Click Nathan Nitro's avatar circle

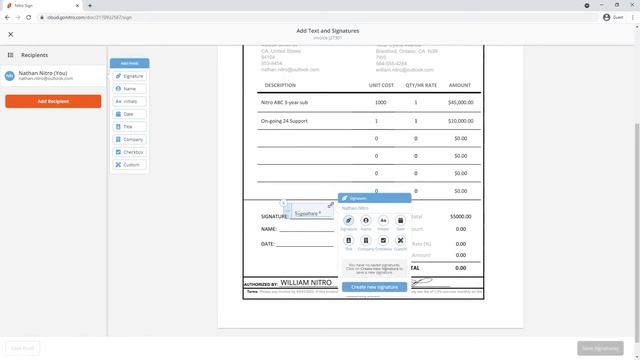click(9, 76)
